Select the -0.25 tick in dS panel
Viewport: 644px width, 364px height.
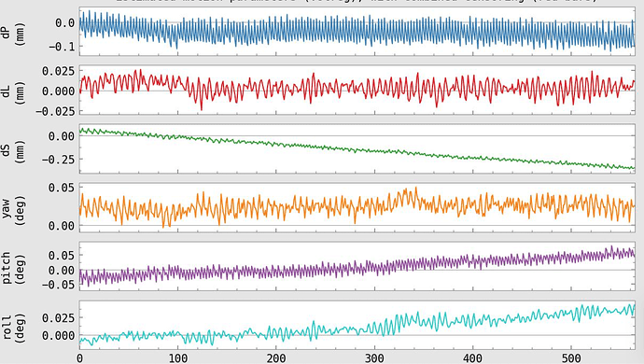(58, 160)
